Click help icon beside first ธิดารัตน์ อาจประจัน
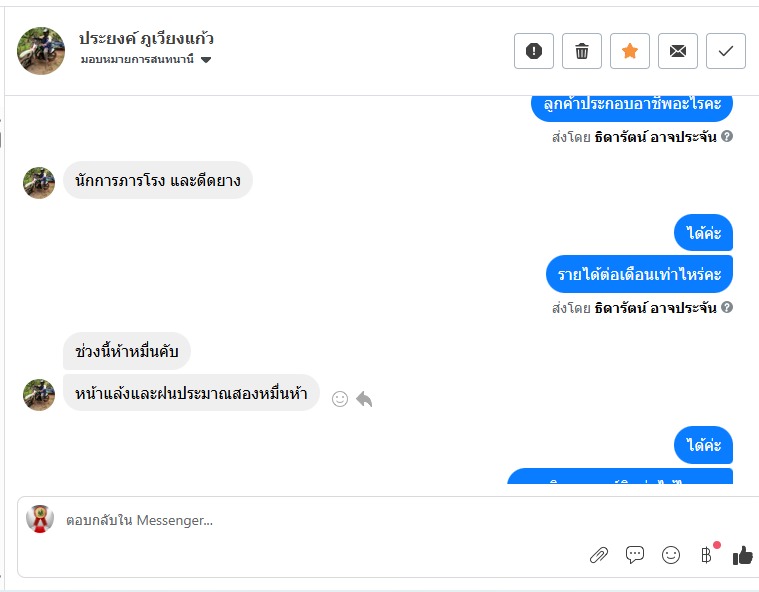Viewport: 759px width, 592px height. pos(727,136)
